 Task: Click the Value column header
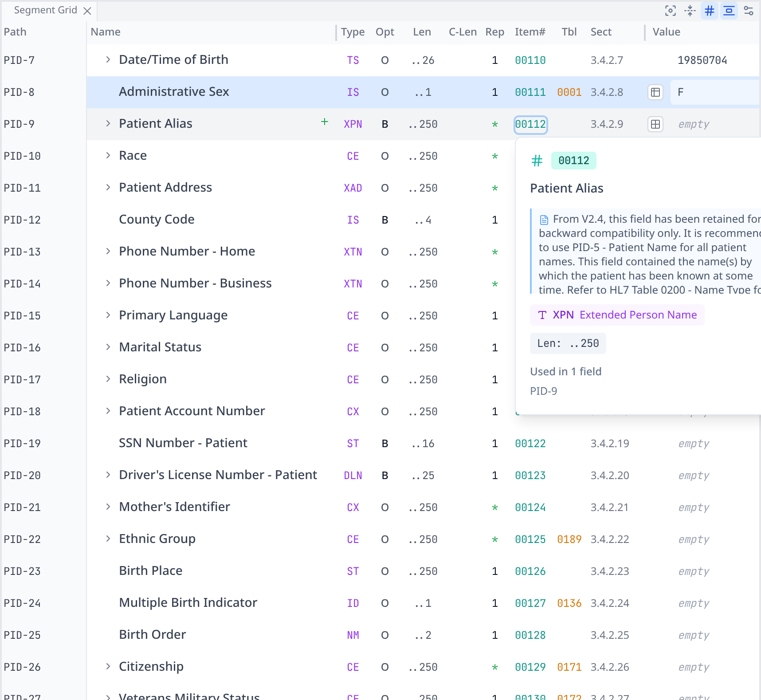click(666, 32)
